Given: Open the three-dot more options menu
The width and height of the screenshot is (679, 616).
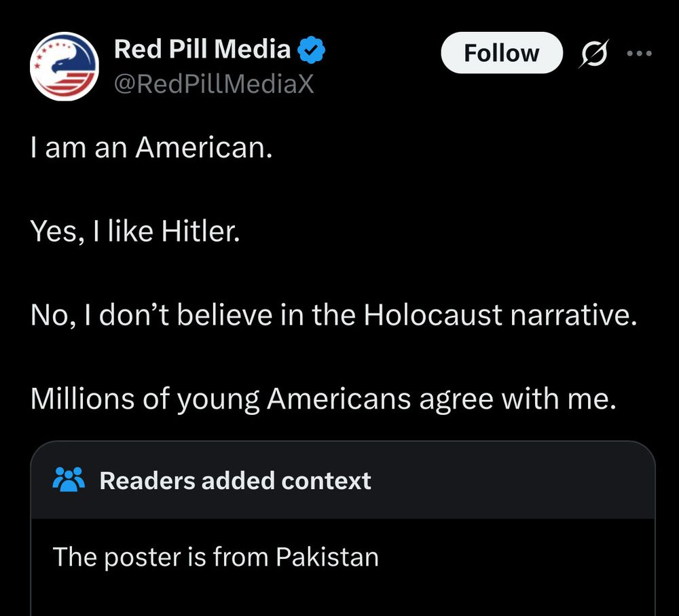Looking at the screenshot, I should (639, 53).
